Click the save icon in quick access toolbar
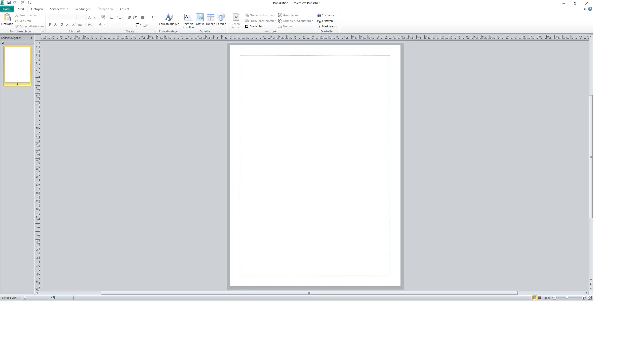The image size is (644, 349). tap(9, 3)
